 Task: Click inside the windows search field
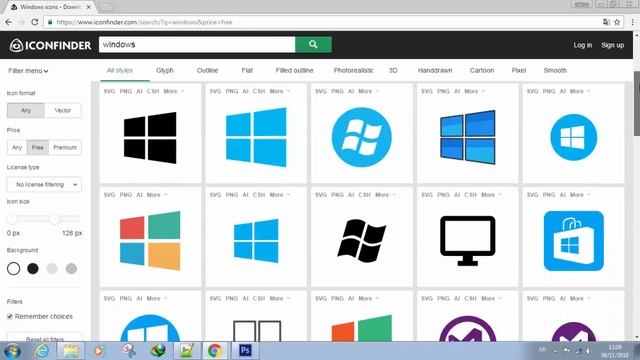197,44
